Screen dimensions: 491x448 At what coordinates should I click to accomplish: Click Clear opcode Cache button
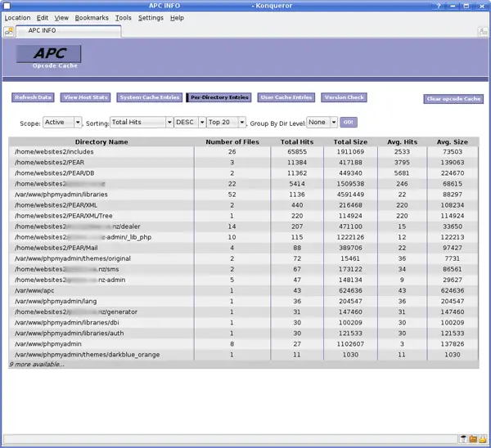tap(453, 99)
